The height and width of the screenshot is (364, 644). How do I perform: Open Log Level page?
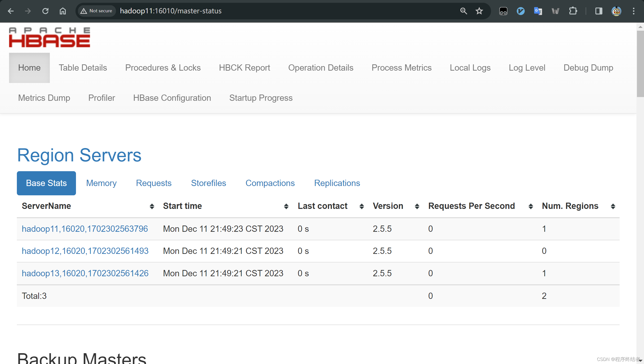point(527,68)
